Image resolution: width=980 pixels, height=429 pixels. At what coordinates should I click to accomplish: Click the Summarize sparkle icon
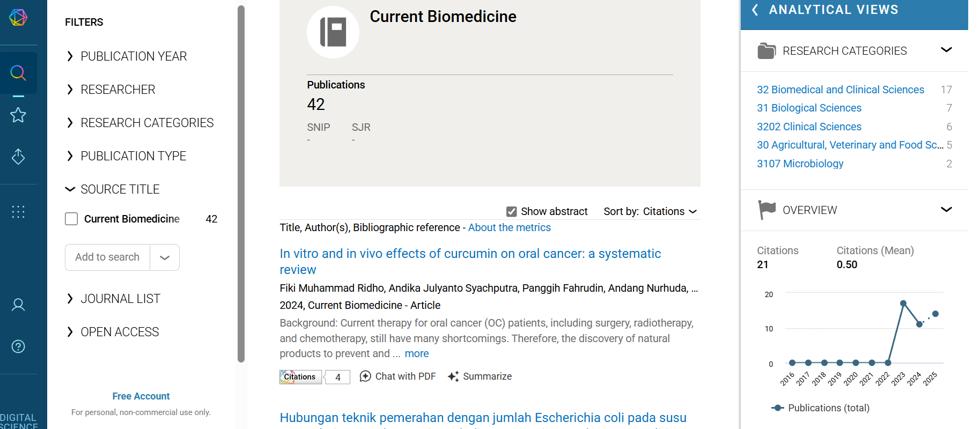click(453, 376)
